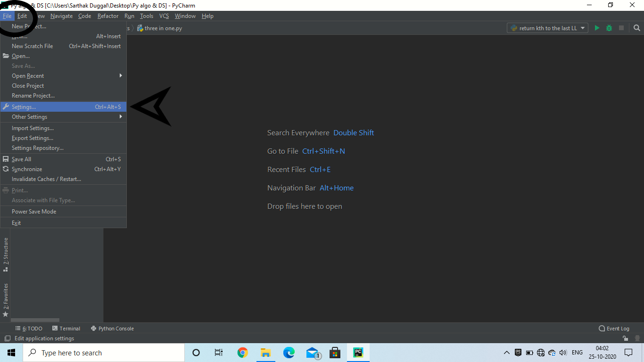Expand the Open Recent submenu
Viewport: 644px width, 362px height.
(x=63, y=76)
